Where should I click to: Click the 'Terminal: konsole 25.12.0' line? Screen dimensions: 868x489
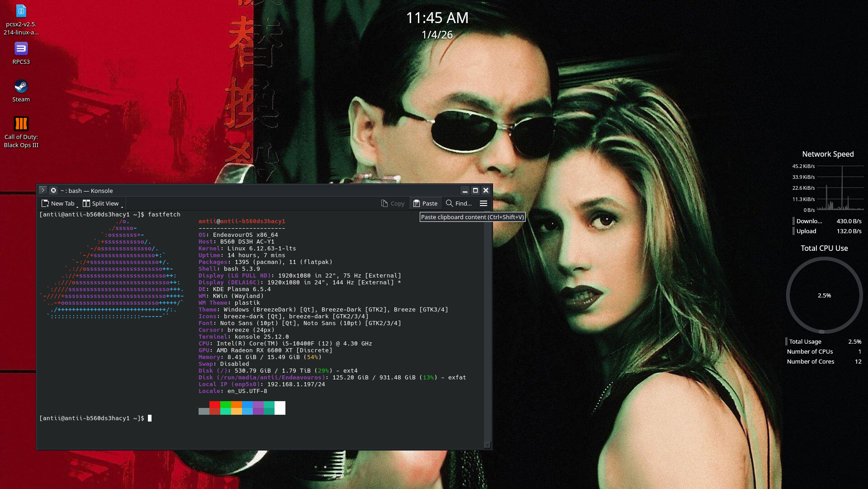tap(244, 336)
